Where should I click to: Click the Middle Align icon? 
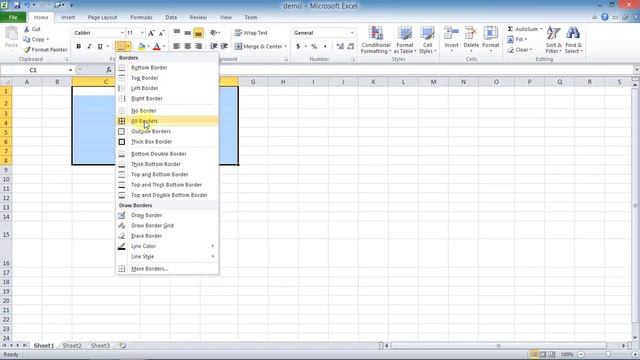[187, 33]
